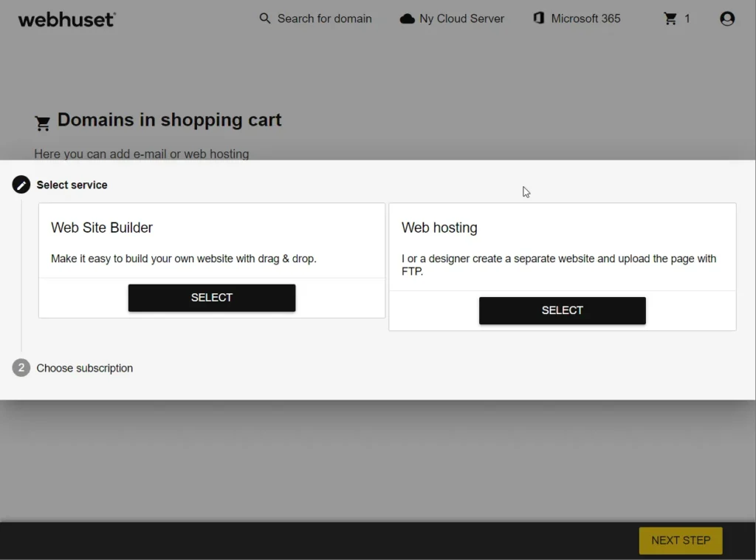The image size is (756, 560).
Task: Click the yellow NEXT STEP button
Action: tap(680, 540)
